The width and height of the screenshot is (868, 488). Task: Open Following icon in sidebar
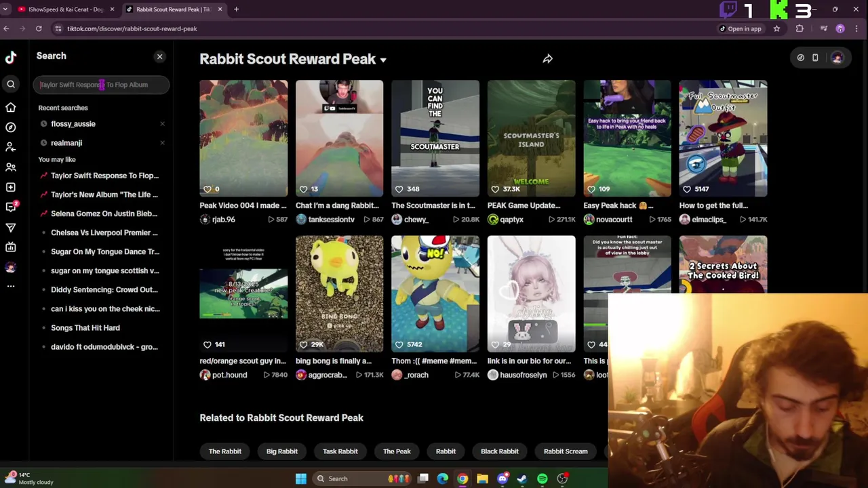tap(11, 147)
